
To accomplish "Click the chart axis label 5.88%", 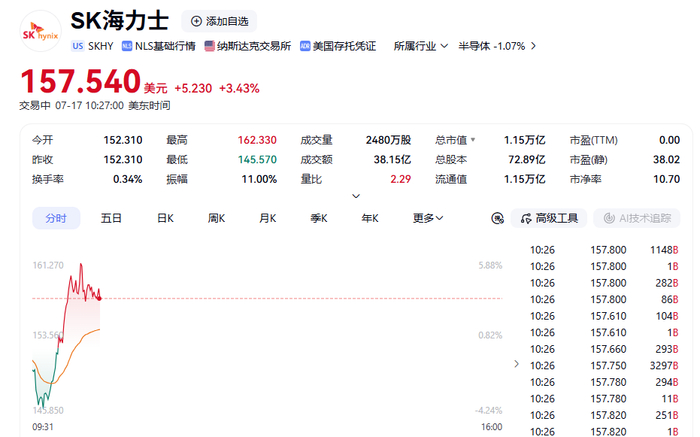I will click(x=490, y=265).
